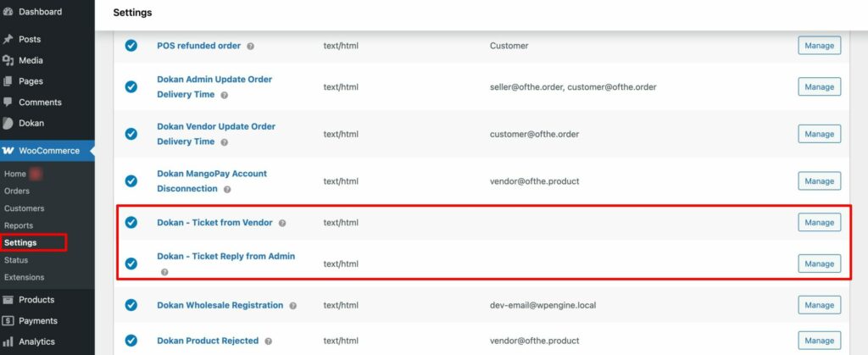Screen dimensions: 868x355
Task: Toggle enabled status for Dokan Product Rejected
Action: pos(131,341)
